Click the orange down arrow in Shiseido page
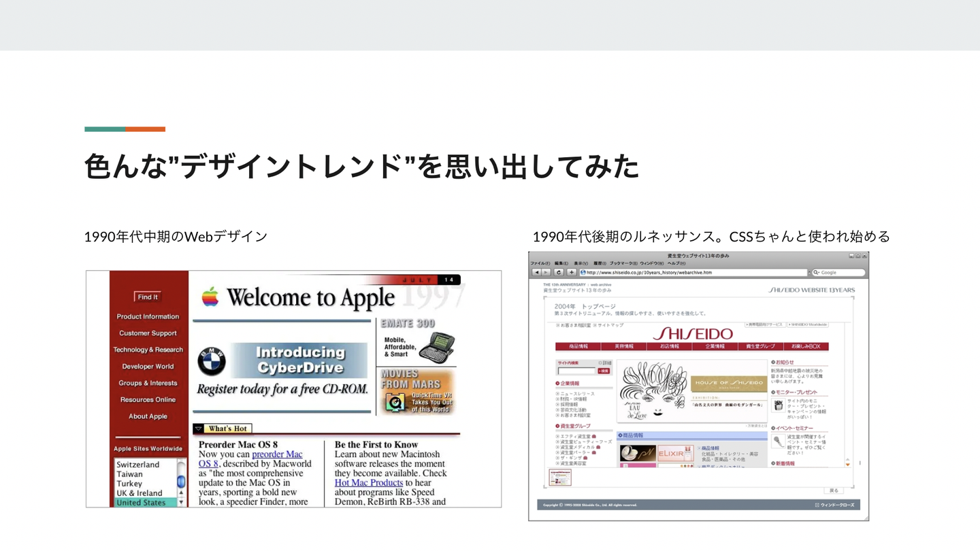The height and width of the screenshot is (551, 980). pyautogui.click(x=847, y=464)
